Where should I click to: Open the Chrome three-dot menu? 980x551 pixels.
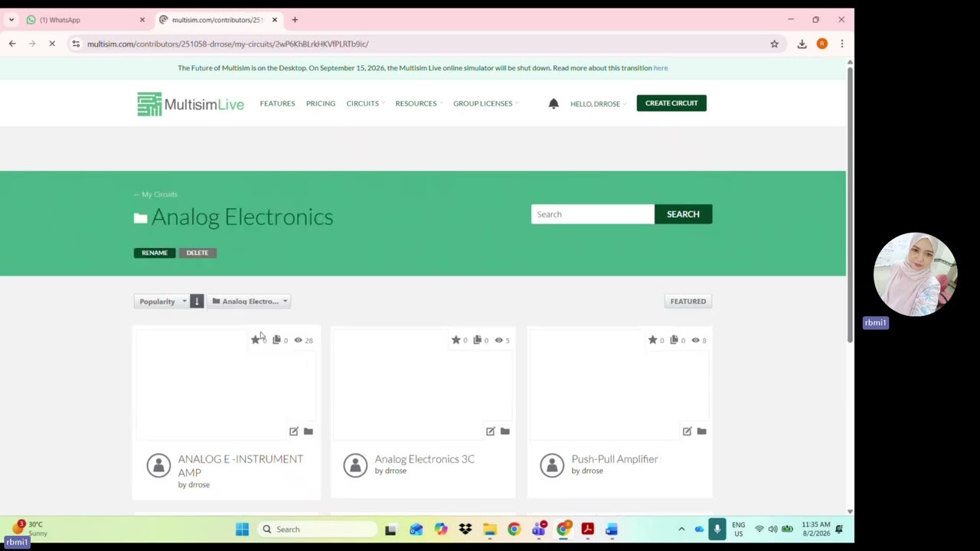pyautogui.click(x=841, y=44)
